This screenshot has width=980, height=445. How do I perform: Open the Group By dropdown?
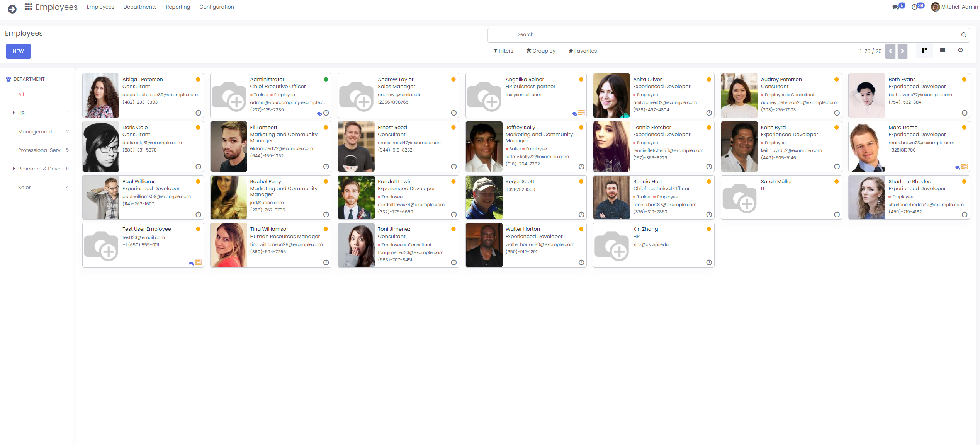pyautogui.click(x=541, y=51)
